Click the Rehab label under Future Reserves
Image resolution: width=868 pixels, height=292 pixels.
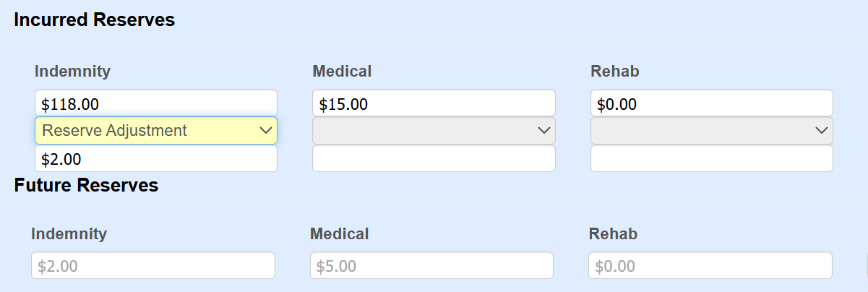coord(613,234)
